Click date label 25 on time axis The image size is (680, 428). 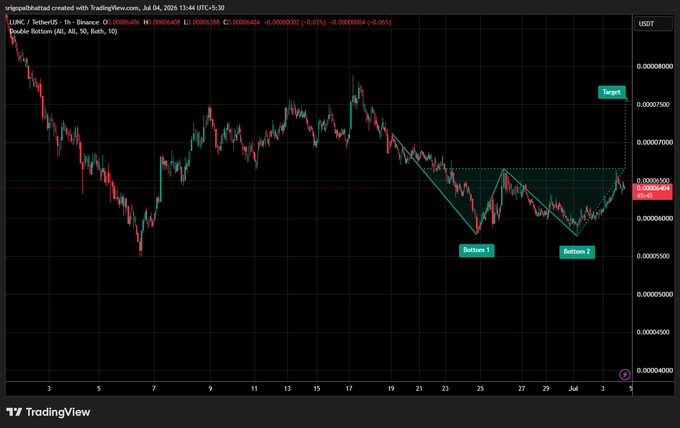click(x=481, y=389)
